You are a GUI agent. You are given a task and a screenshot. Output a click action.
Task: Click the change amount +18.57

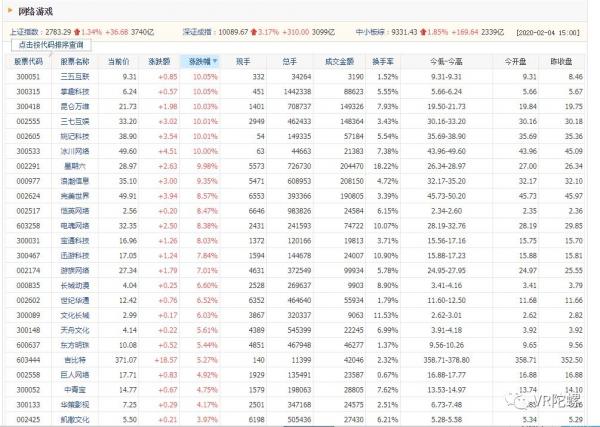point(166,360)
